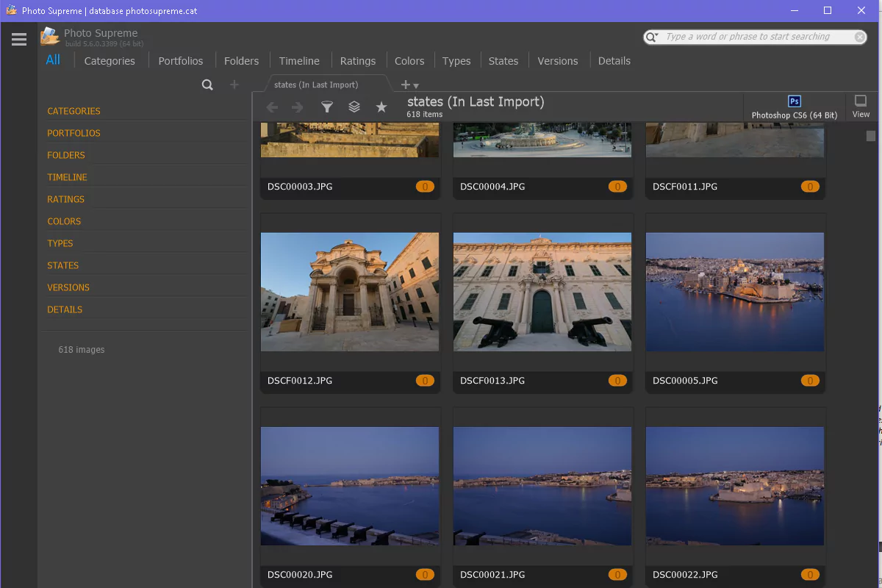The width and height of the screenshot is (882, 588).
Task: Expand the CATEGORIES panel section
Action: click(x=73, y=111)
